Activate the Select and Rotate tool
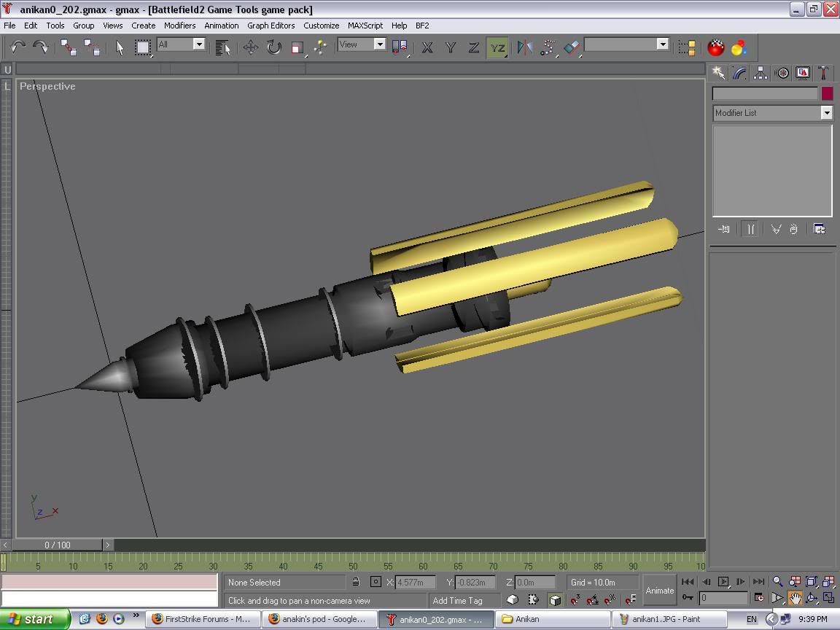This screenshot has width=840, height=630. [273, 47]
